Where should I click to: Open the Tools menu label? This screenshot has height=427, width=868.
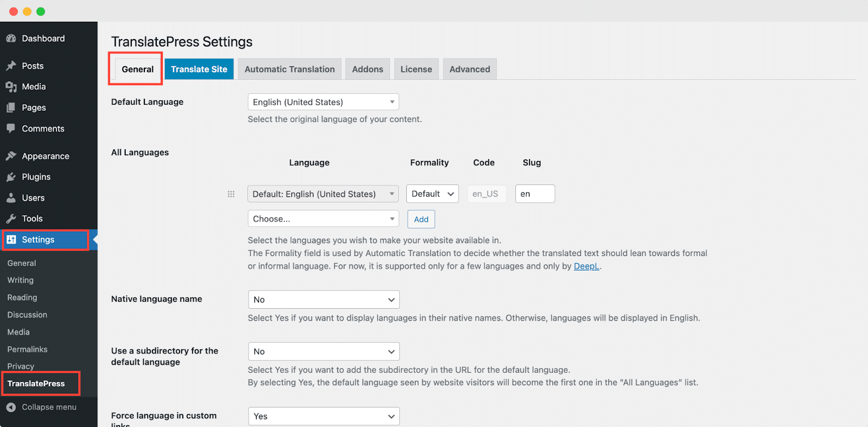(32, 219)
